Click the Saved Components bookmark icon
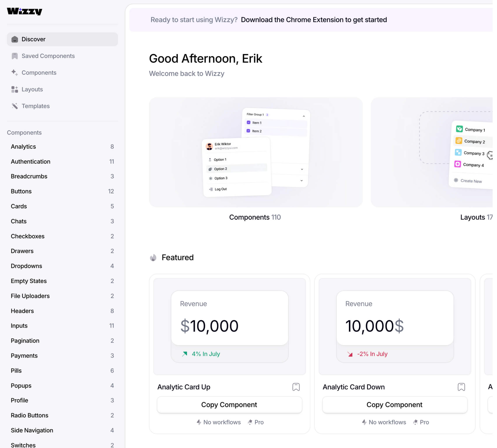 point(15,56)
